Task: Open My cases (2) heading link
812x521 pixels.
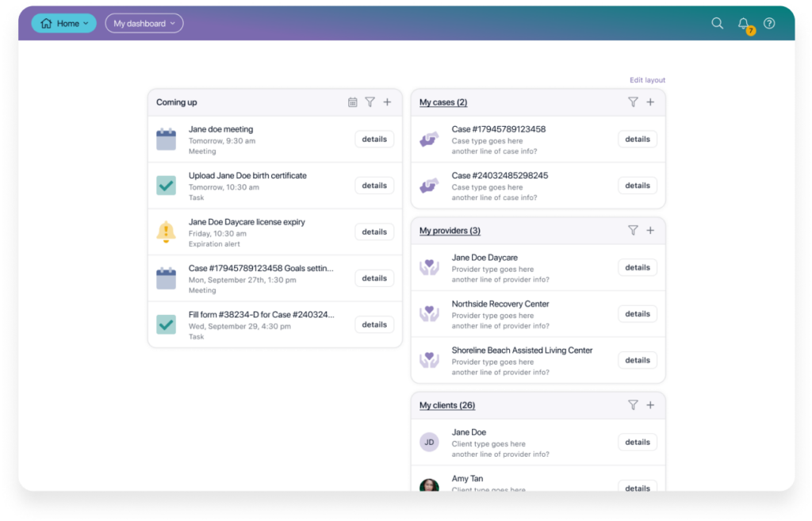Action: pos(443,102)
